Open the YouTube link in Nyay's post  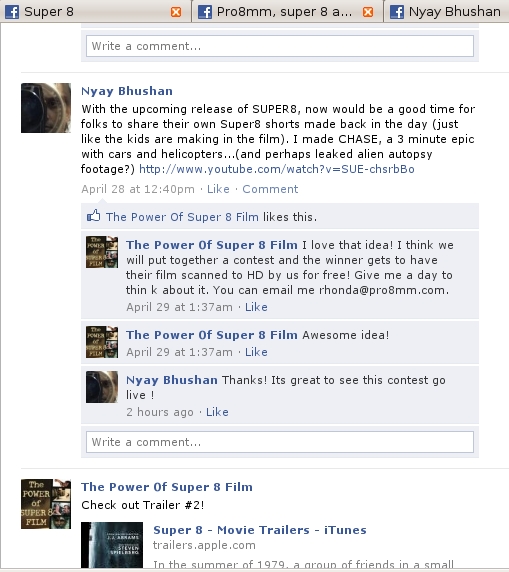tap(277, 169)
